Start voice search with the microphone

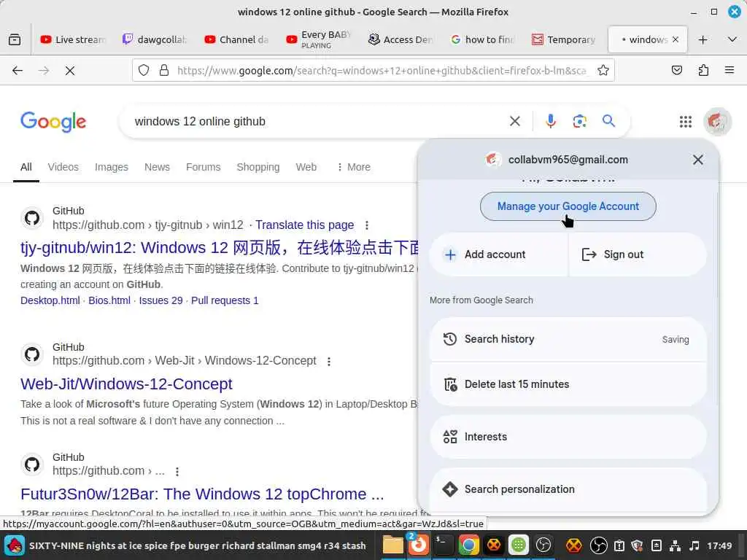(551, 122)
